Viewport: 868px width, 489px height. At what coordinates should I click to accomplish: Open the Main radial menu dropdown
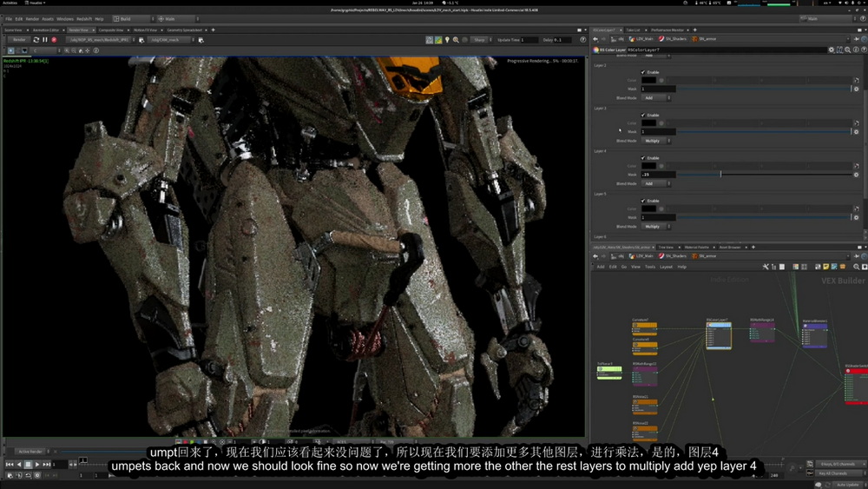[177, 19]
